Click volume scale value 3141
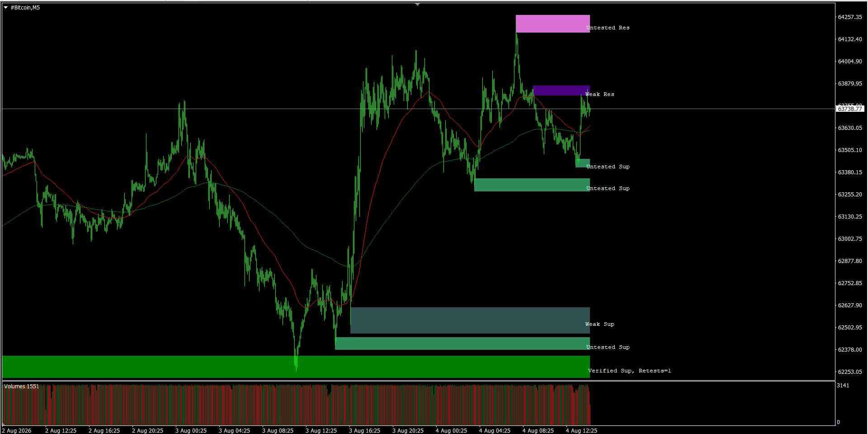Viewport: 868px width, 434px height. (x=843, y=386)
